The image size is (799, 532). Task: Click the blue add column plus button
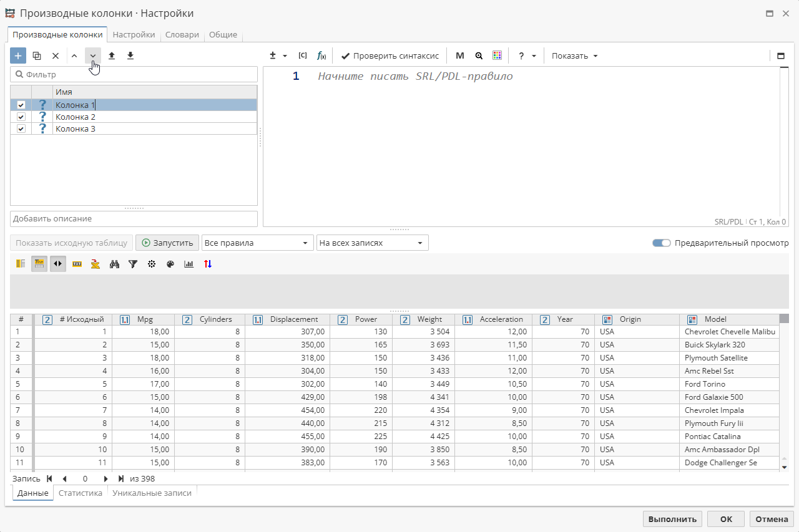coord(18,56)
